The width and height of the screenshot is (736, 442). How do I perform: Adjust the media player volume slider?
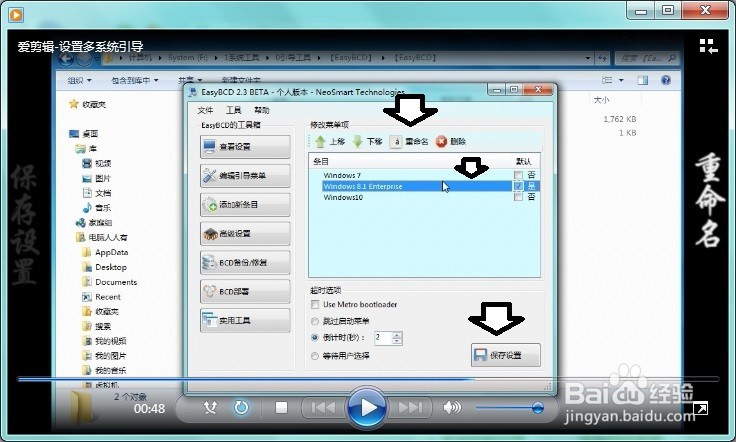(x=510, y=408)
